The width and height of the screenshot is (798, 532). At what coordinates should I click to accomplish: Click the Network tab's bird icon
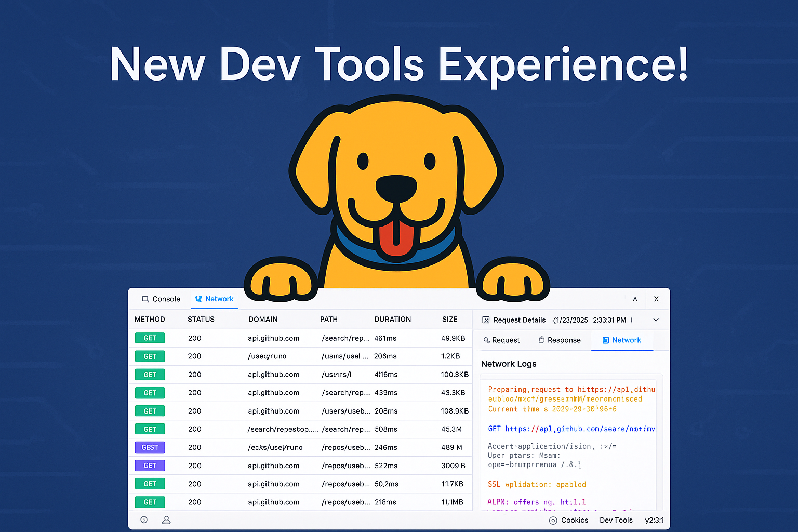pyautogui.click(x=198, y=299)
